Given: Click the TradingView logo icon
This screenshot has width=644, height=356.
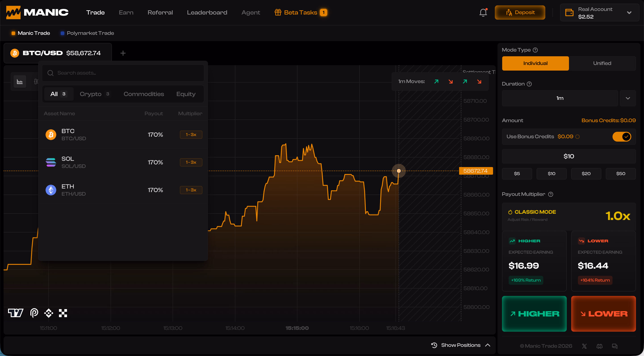Looking at the screenshot, I should (16, 313).
